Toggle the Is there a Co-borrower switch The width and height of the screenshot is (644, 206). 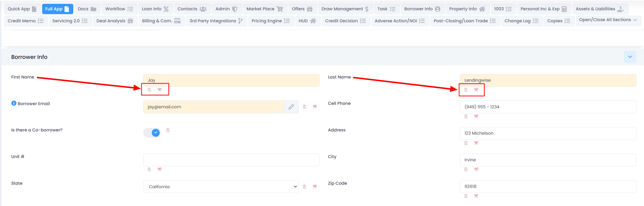152,133
